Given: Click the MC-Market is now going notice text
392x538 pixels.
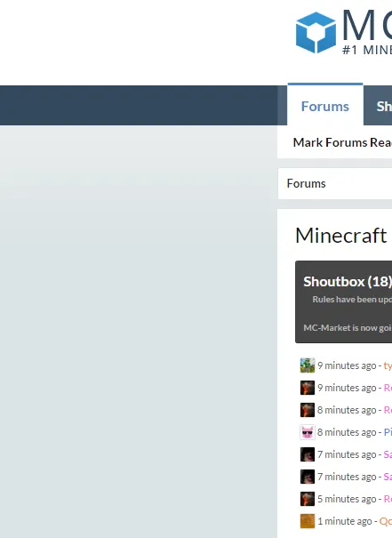Looking at the screenshot, I should tap(348, 327).
